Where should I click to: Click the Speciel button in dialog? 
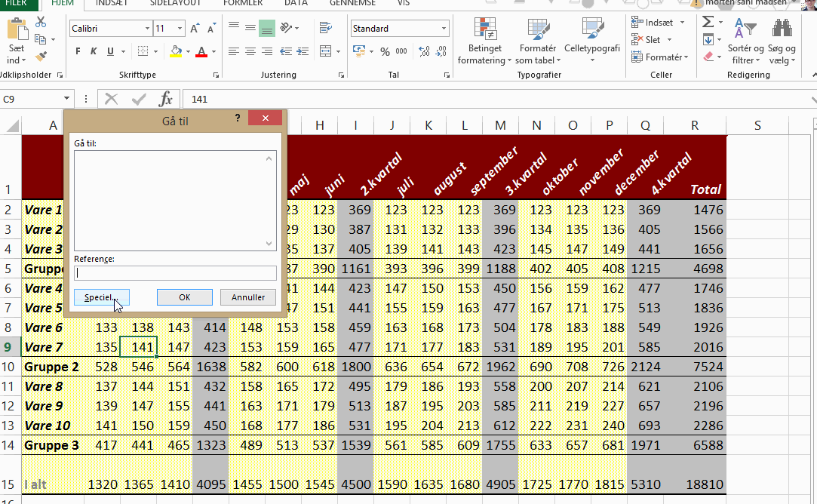(101, 297)
